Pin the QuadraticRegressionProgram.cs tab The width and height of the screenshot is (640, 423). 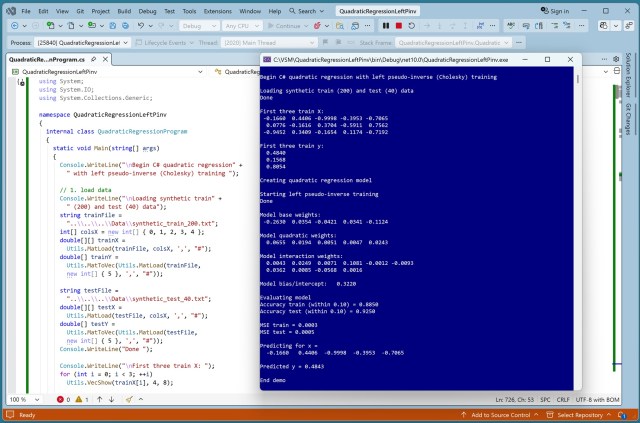pos(93,60)
